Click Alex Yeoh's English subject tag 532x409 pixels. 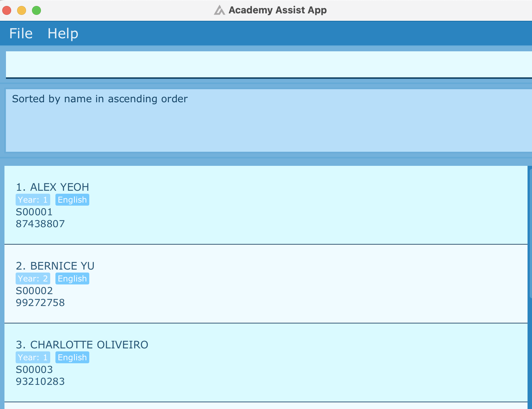[x=72, y=200]
